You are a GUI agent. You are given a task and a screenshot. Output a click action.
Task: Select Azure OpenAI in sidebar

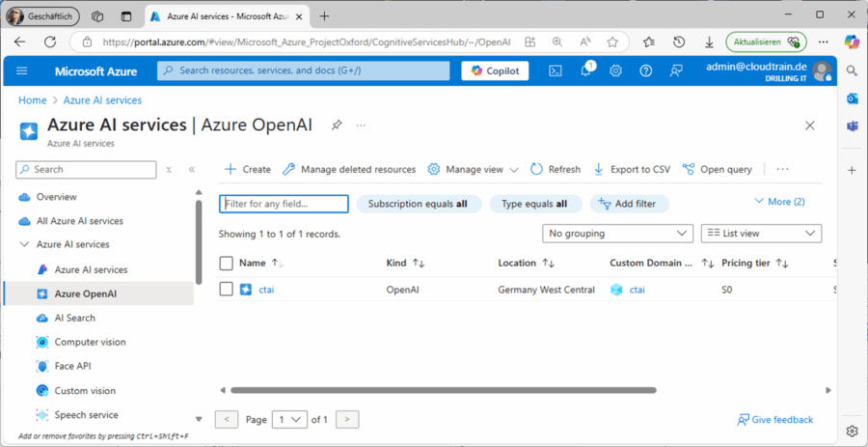point(85,293)
